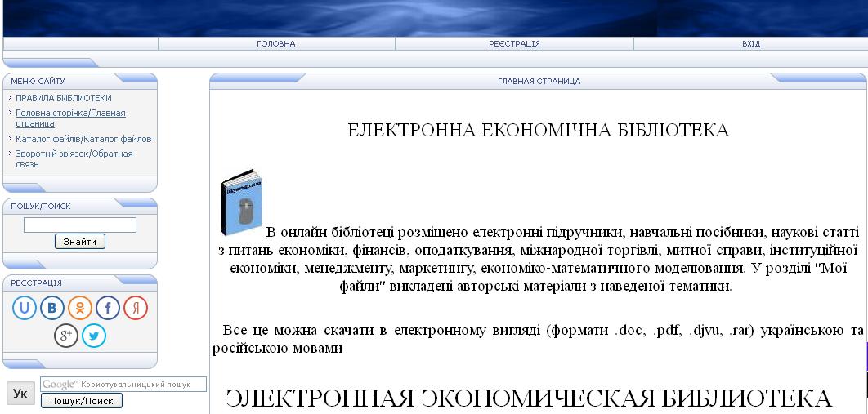The image size is (868, 414).
Task: Click the ПОШУК/ПОИСК block title
Action: 41,206
